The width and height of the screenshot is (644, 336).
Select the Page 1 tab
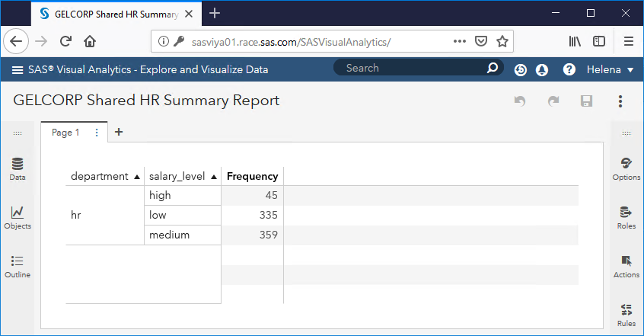click(x=65, y=133)
